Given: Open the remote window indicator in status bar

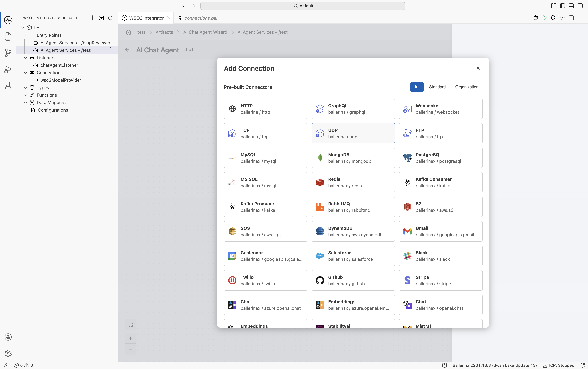Looking at the screenshot, I should coord(5,365).
